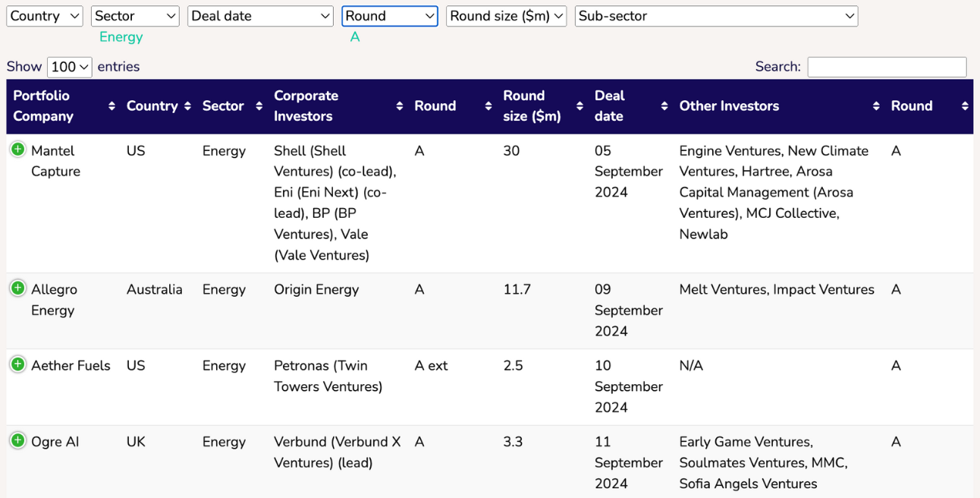
Task: Click into the Search input field
Action: click(887, 67)
